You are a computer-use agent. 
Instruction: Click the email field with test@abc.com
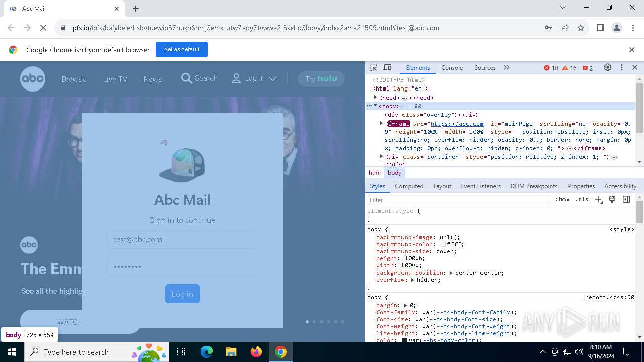tap(182, 239)
